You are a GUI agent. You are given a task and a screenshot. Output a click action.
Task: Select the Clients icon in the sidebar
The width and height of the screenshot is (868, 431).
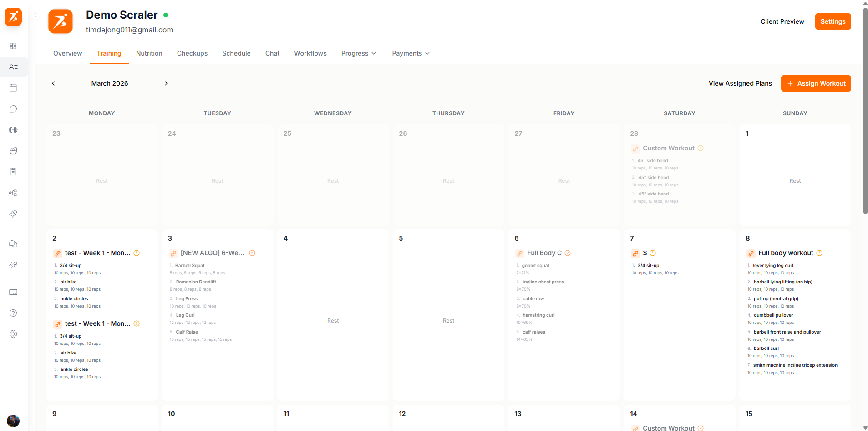point(13,67)
